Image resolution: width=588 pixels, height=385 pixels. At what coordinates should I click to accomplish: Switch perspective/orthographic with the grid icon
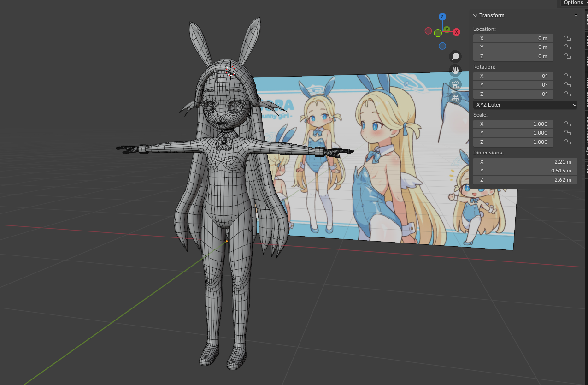(455, 98)
